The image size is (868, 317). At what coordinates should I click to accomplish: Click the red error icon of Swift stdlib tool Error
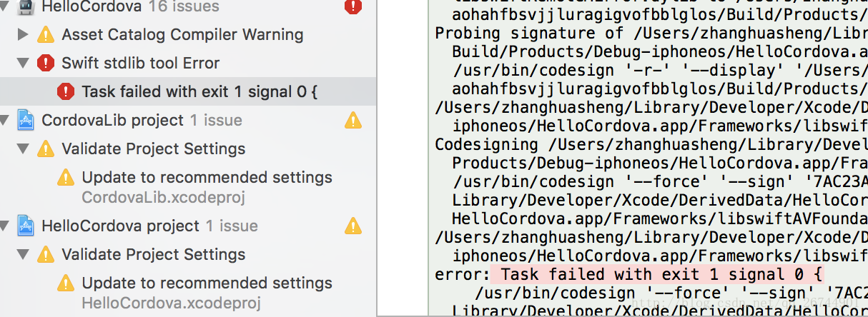coord(46,63)
